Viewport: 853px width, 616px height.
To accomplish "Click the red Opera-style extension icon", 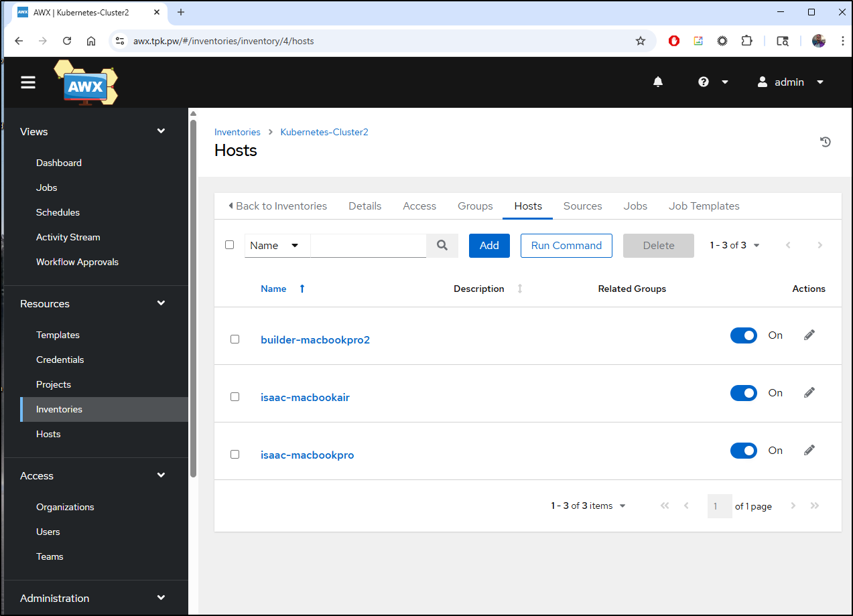I will [x=674, y=41].
